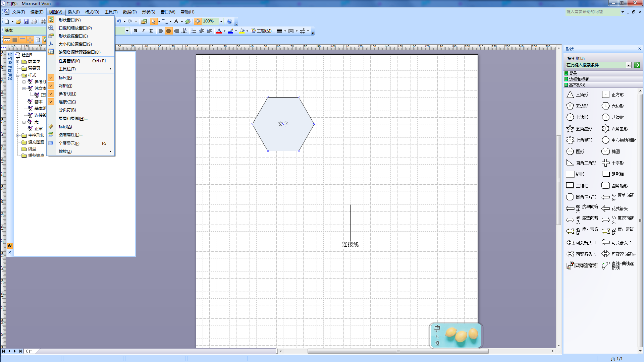This screenshot has width=644, height=362.
Task: Click the fill color bucket swatch
Action: click(242, 31)
